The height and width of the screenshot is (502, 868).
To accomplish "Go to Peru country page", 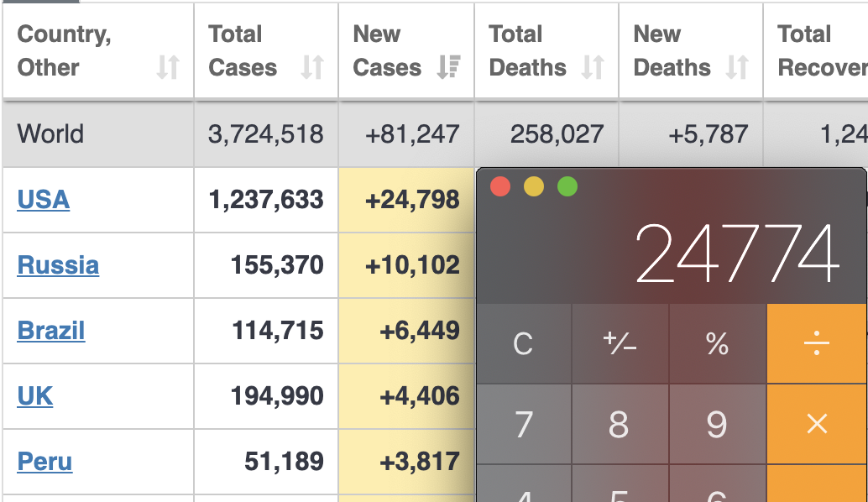I will 44,462.
